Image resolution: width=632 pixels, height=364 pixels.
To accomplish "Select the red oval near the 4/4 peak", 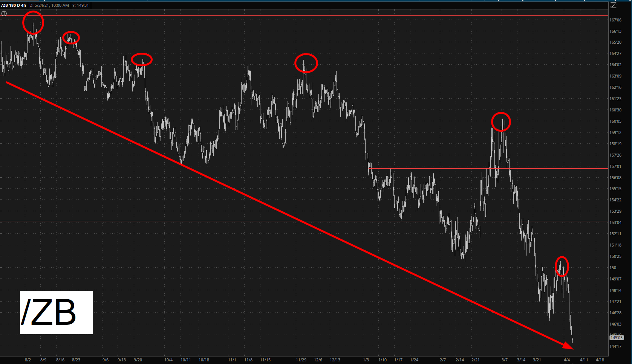I will click(x=562, y=266).
